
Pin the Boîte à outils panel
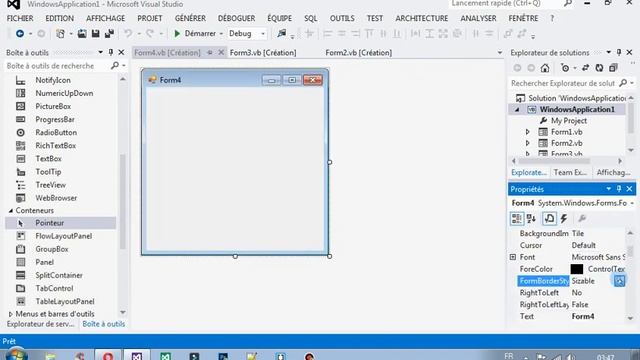point(111,52)
